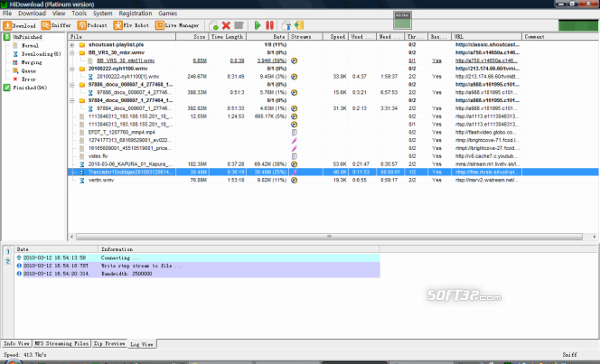Collapse the 97886_docu_008607_4 group
This screenshot has width=600, height=364.
[72, 85]
